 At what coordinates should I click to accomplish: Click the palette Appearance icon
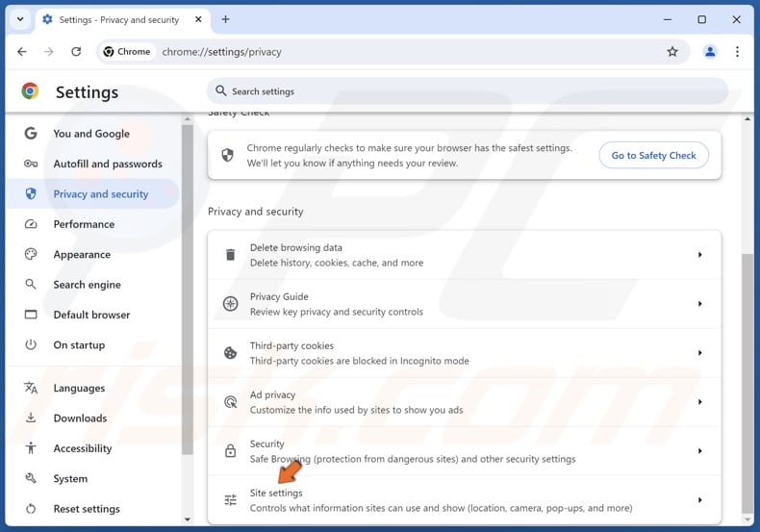pos(31,254)
